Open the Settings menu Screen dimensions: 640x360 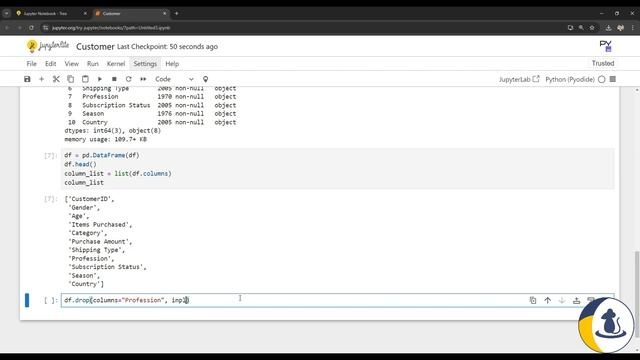click(145, 64)
